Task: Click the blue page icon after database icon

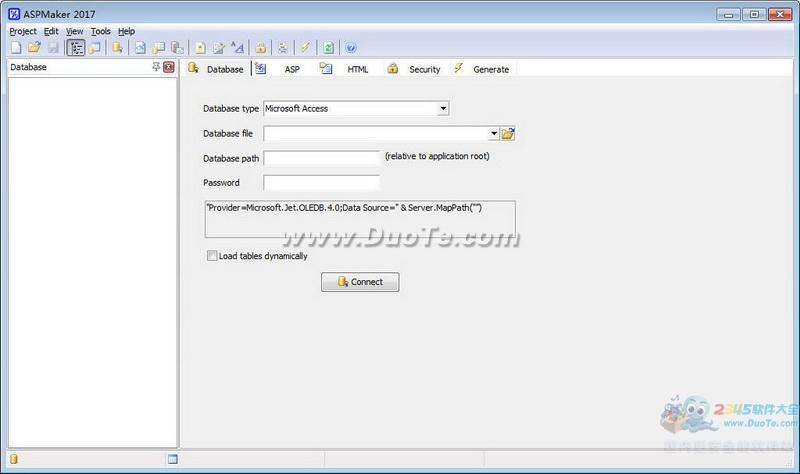Action: [x=140, y=48]
